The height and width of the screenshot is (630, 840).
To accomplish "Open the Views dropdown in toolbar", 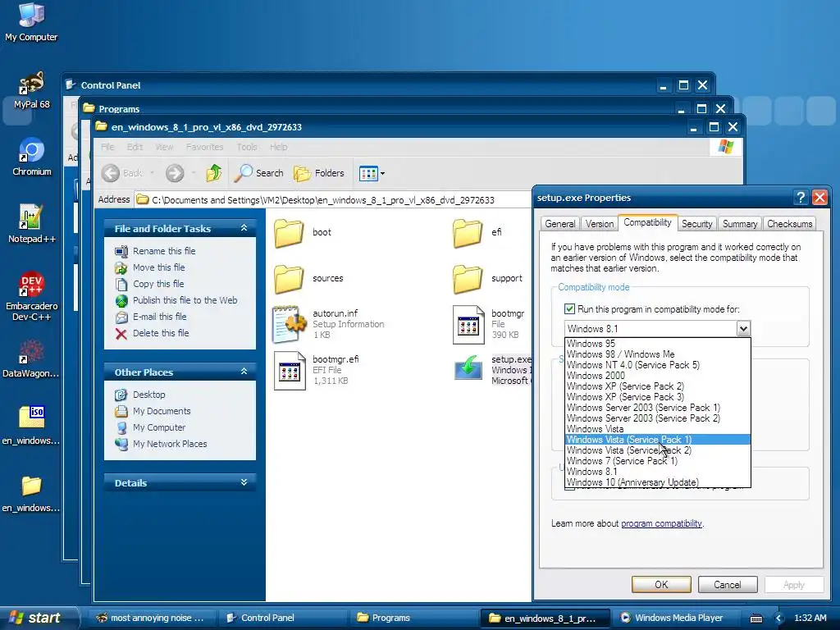I will (372, 173).
